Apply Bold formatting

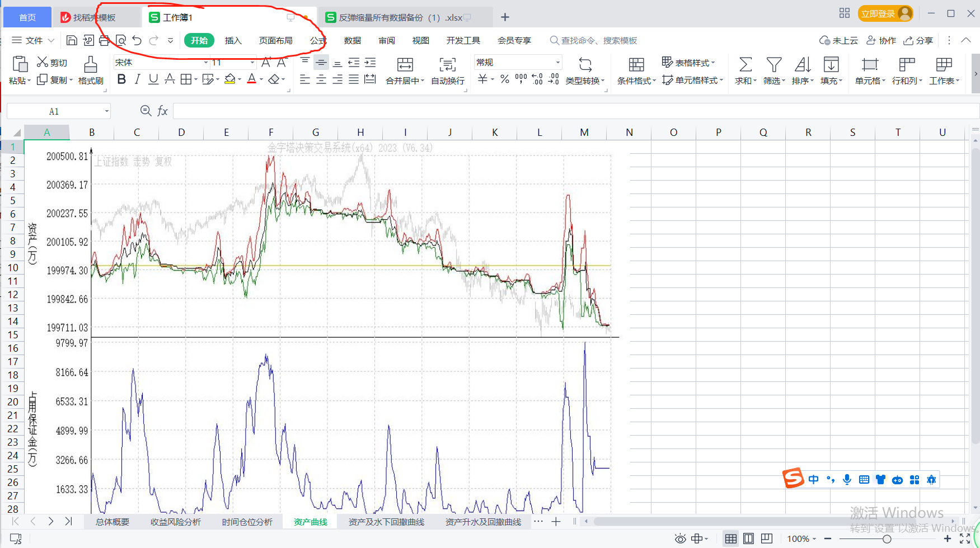pos(121,79)
